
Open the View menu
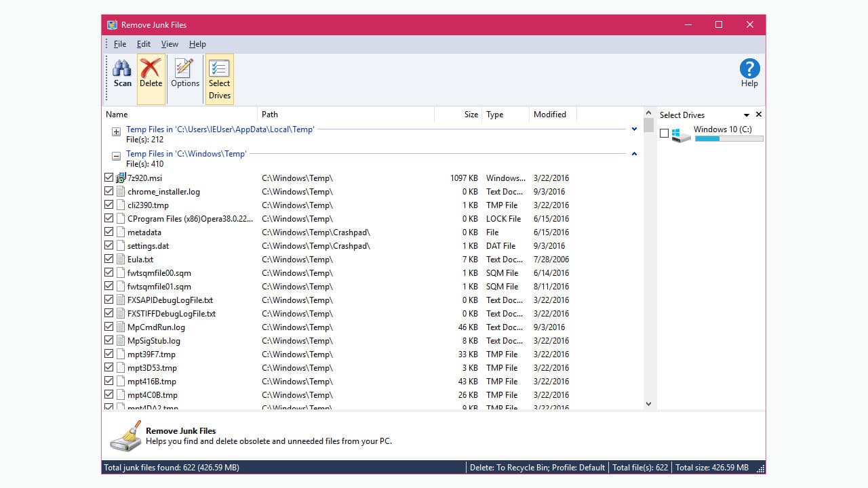170,43
